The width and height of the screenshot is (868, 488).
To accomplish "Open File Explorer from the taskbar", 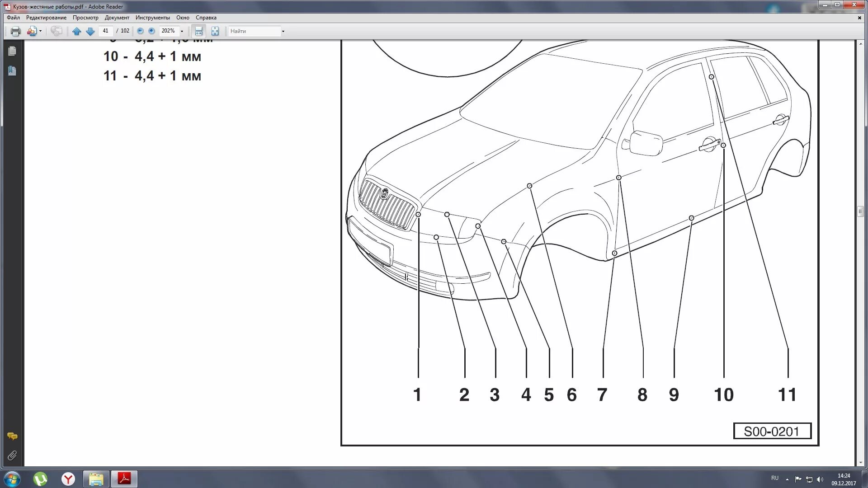I will (x=96, y=479).
